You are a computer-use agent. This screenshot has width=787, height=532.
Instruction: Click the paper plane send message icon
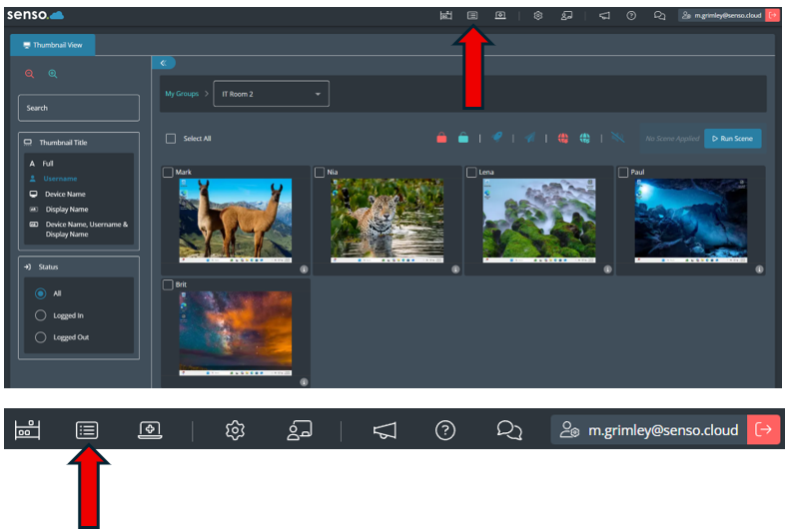click(530, 138)
